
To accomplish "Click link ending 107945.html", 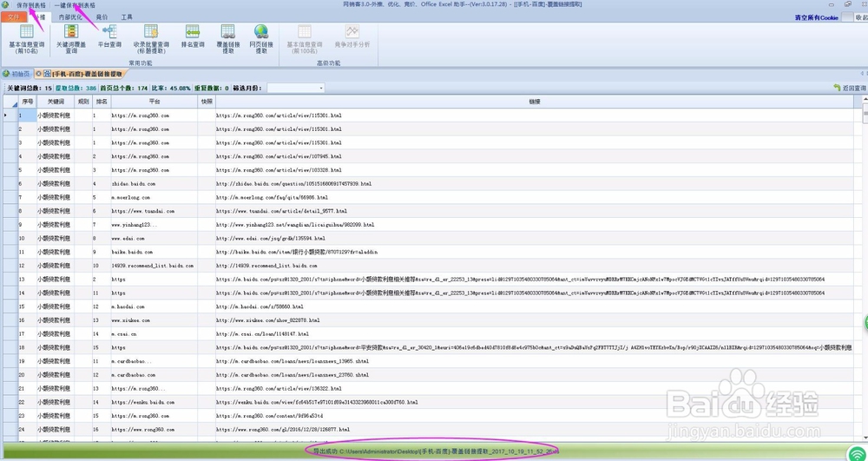I will (x=279, y=156).
